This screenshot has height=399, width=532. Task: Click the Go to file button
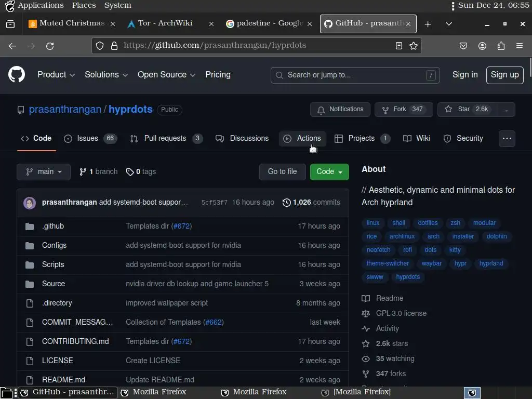pos(282,171)
